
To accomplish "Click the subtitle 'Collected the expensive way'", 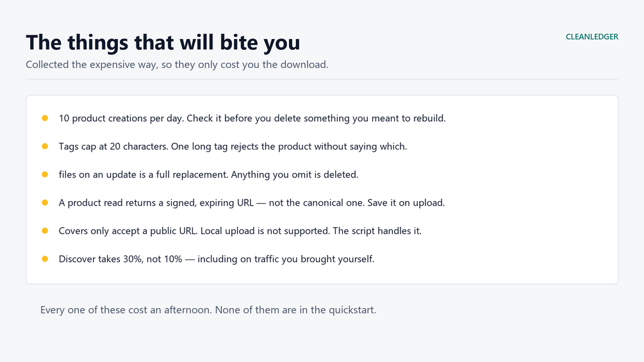I will click(177, 65).
